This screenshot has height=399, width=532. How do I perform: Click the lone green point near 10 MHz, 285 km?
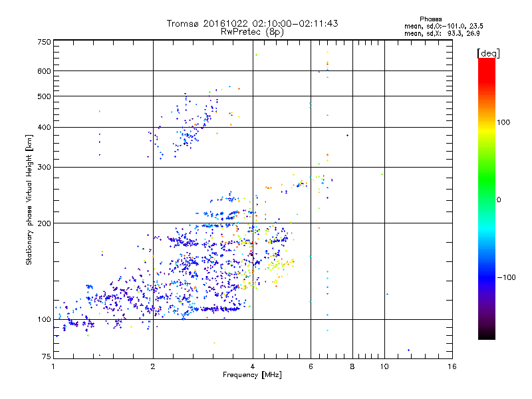(x=382, y=174)
